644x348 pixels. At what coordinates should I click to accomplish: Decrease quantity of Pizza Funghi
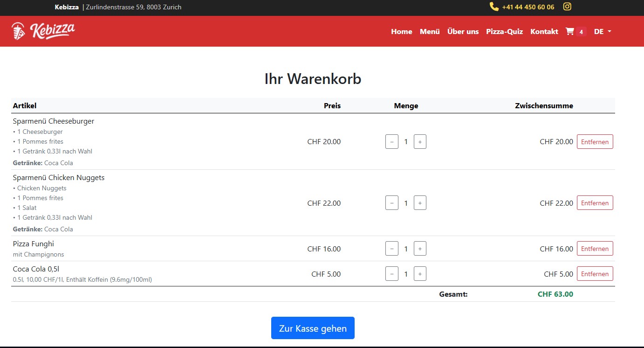(x=391, y=249)
